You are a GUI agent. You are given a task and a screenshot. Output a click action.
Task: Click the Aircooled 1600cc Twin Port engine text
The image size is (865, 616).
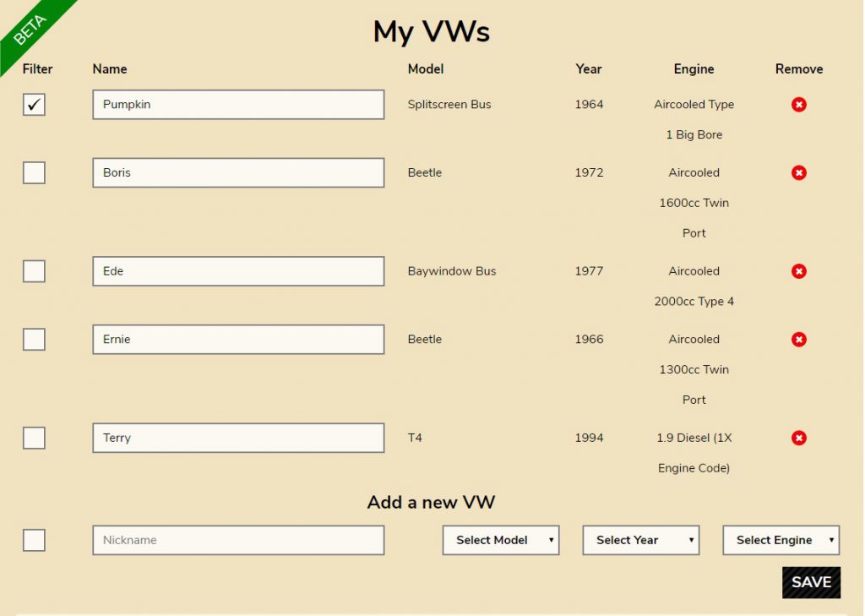[694, 203]
